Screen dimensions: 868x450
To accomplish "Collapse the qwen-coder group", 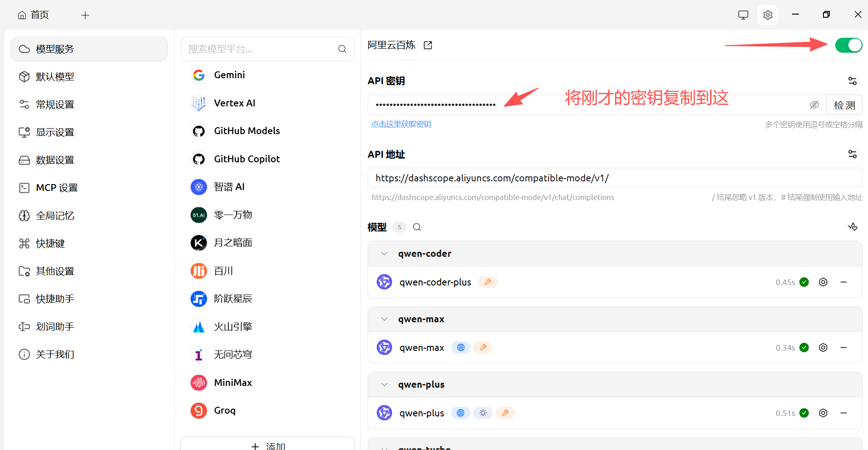I will pos(384,254).
